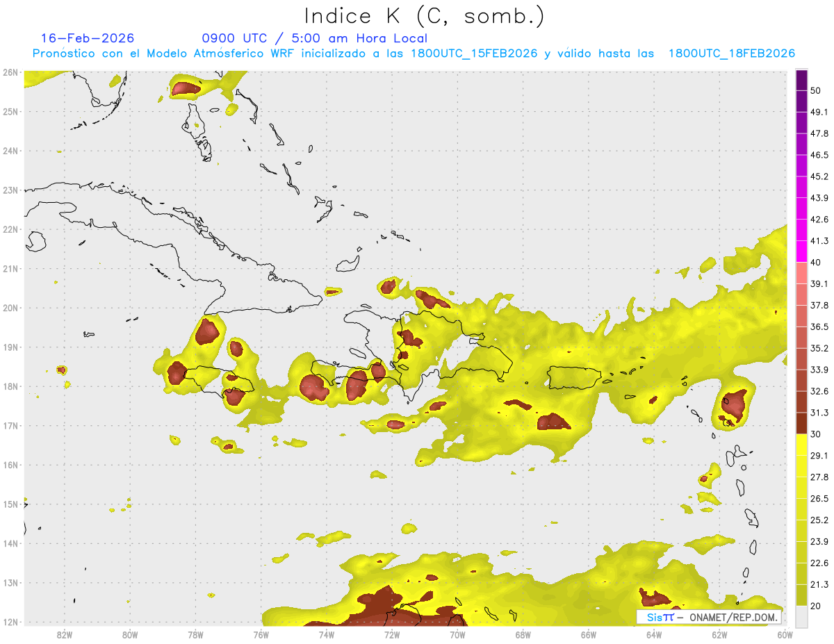
Task: Click the "26N" latitude label
Action: (10, 72)
